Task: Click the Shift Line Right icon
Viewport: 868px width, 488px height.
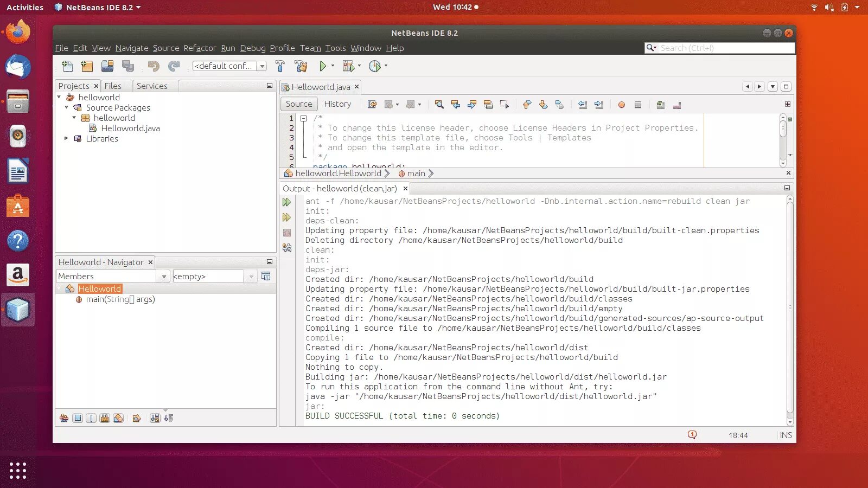Action: click(x=599, y=105)
